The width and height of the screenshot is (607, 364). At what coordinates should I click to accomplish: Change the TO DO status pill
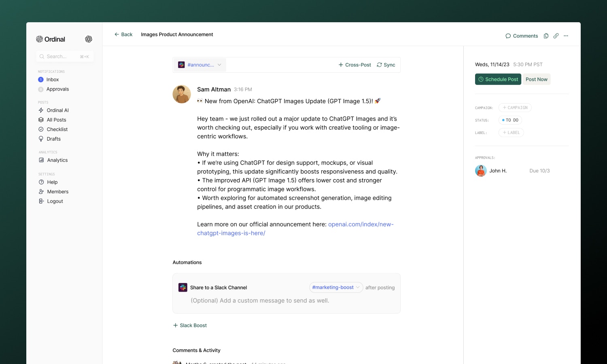[510, 120]
